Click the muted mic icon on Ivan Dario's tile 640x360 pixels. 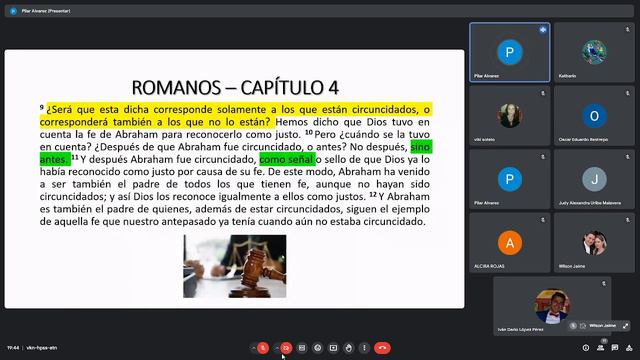tap(604, 283)
